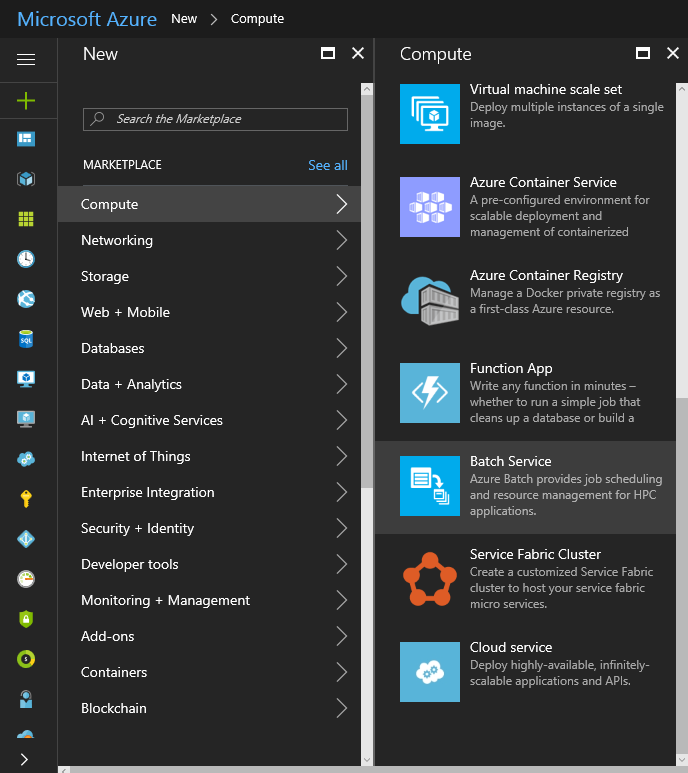This screenshot has height=773, width=688.
Task: Open the Virtual machine scale set title
Action: pyautogui.click(x=546, y=89)
